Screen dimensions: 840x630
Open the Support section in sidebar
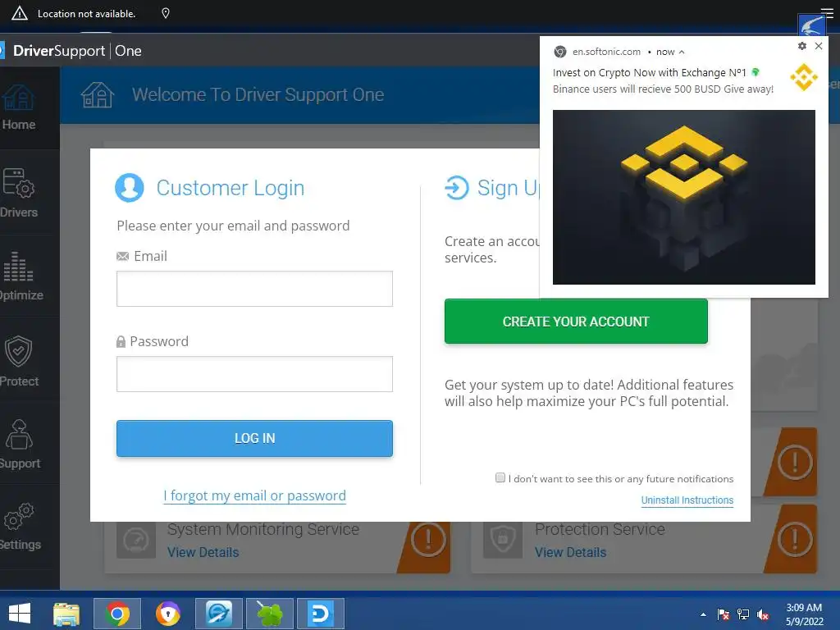click(20, 444)
